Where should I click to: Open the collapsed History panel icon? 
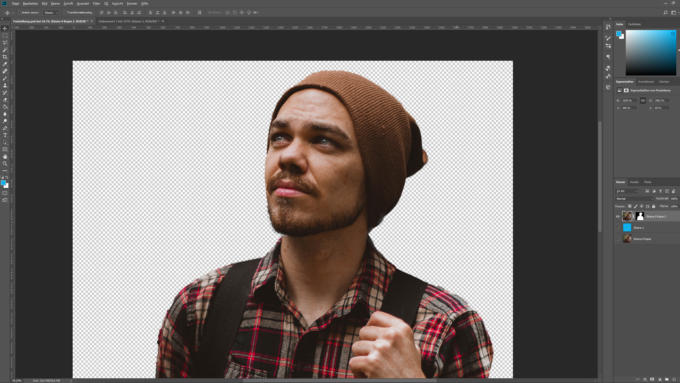(608, 27)
